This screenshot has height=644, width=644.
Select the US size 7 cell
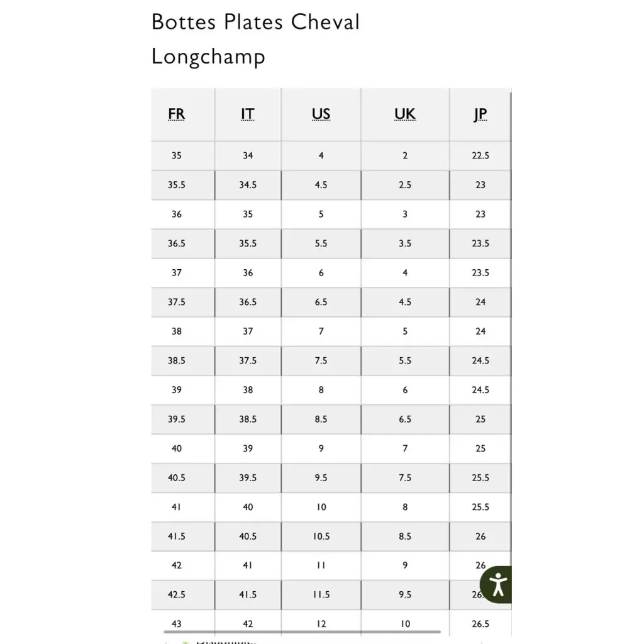[321, 331]
